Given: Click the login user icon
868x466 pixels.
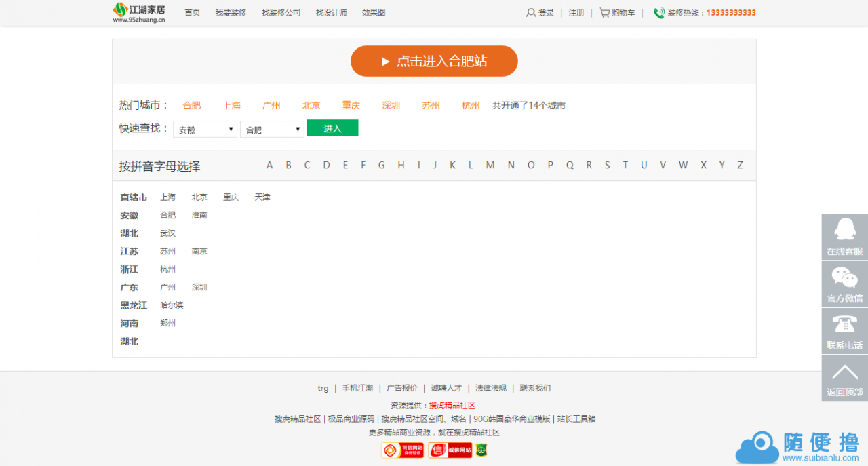Looking at the screenshot, I should [x=531, y=12].
